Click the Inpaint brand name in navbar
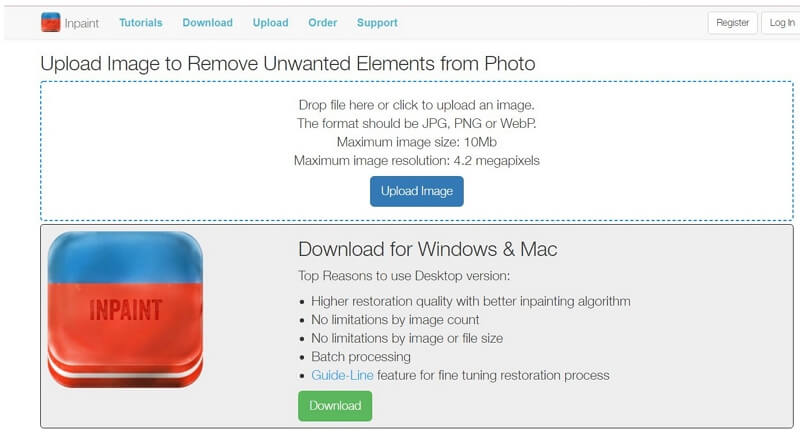Viewport: 800px width, 434px height. point(82,23)
